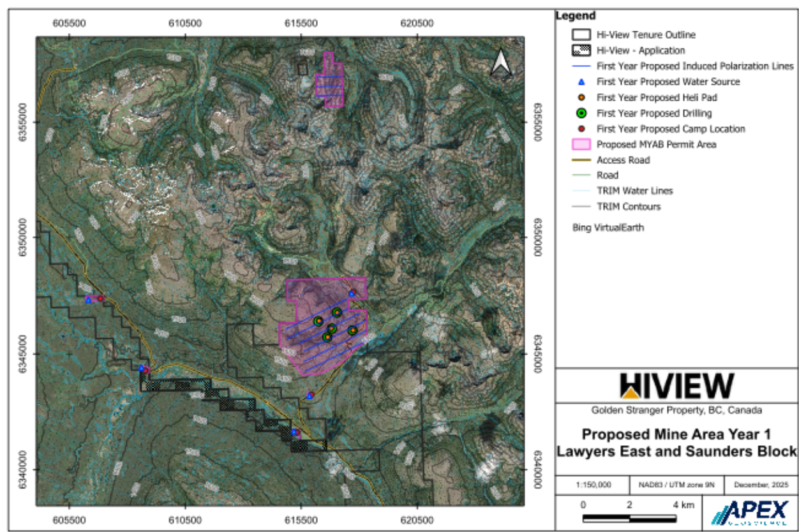This screenshot has height=532, width=799.
Task: Click the 1:150,000 scale text box
Action: point(593,485)
